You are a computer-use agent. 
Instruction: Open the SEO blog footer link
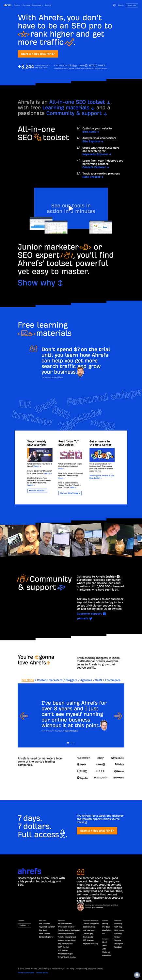tap(118, 923)
